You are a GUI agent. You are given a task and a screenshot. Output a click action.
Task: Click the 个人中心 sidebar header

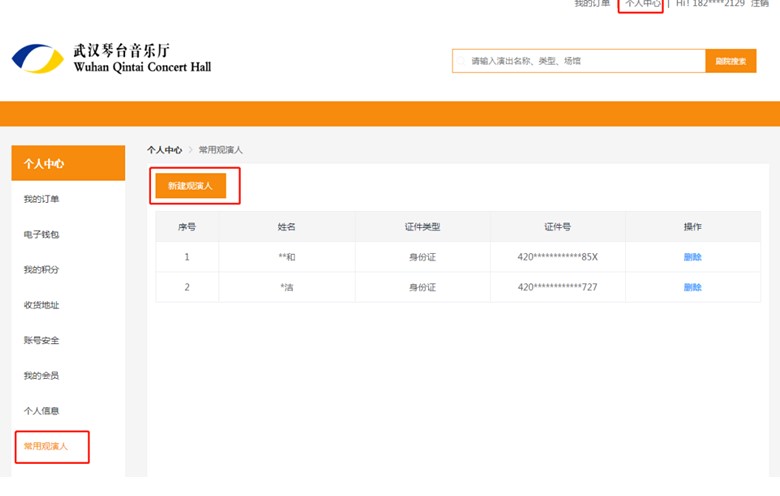click(68, 163)
